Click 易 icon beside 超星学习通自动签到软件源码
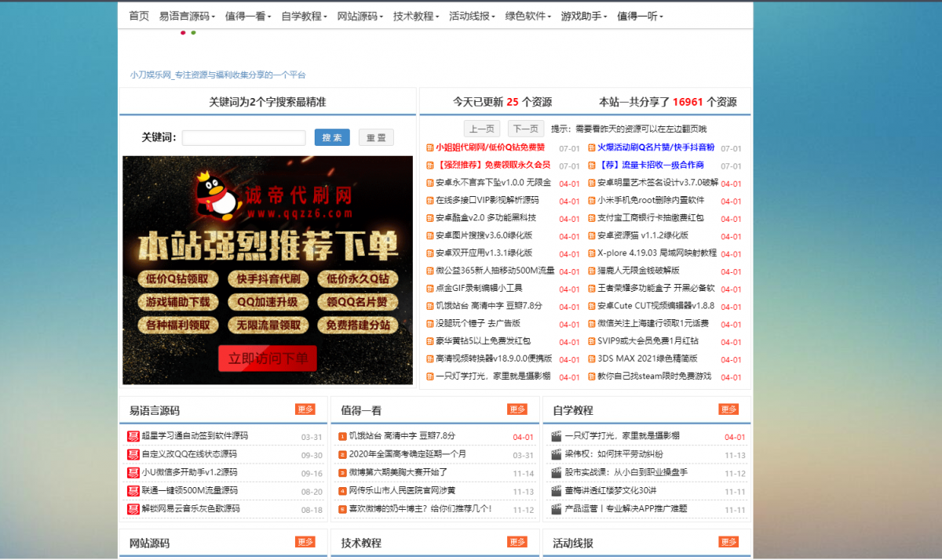The width and height of the screenshot is (942, 560). pyautogui.click(x=133, y=436)
